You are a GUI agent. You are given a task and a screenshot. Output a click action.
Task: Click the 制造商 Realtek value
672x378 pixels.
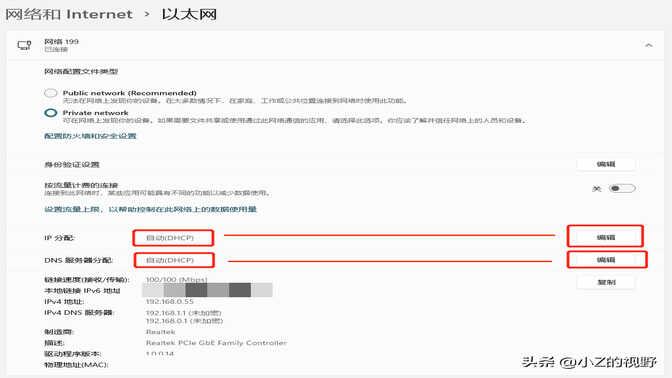161,332
